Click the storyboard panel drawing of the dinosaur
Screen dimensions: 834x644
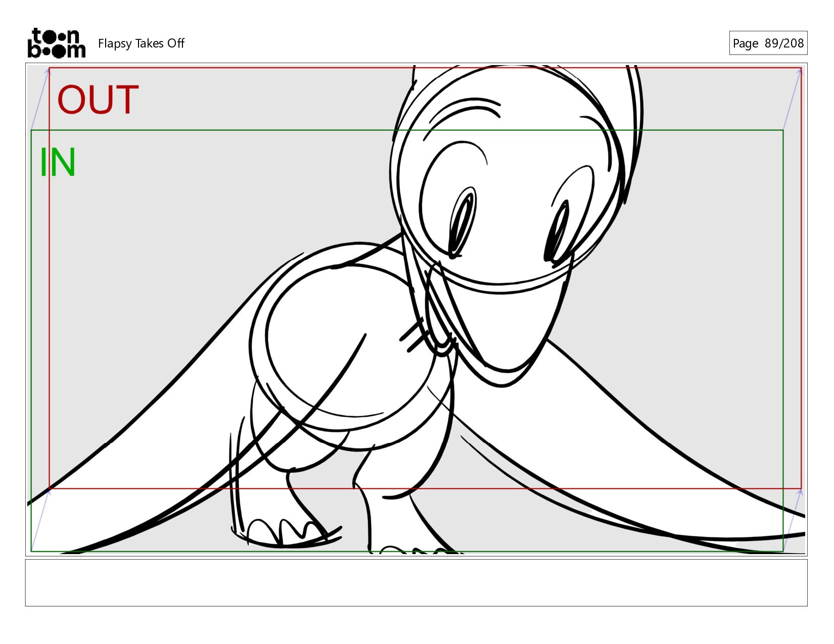(x=416, y=309)
